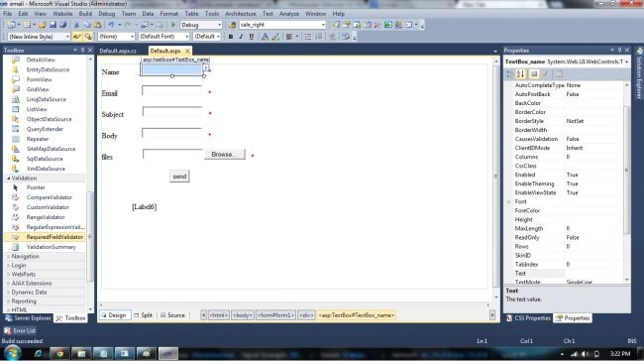Toggle Underline formatting
Viewport: 644px width, 361px height.
click(252, 37)
